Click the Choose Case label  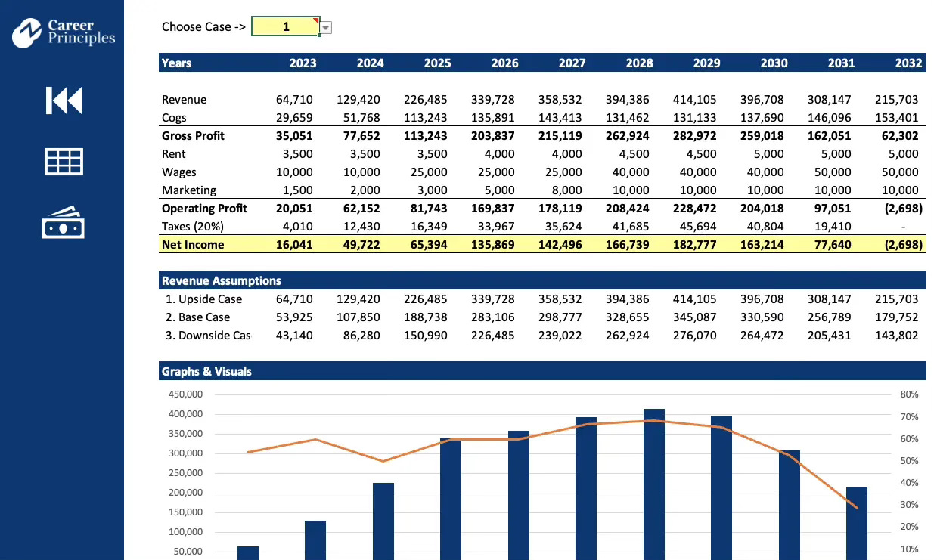click(x=203, y=26)
